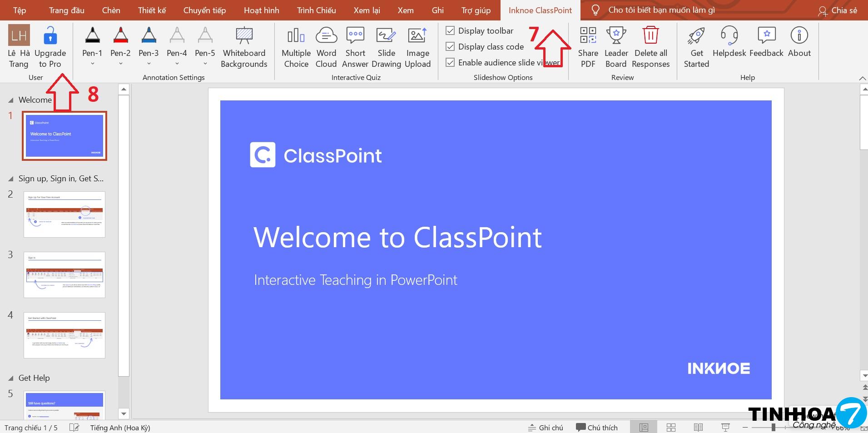Screen dimensions: 868x433
Task: Open the Multiple Choice quiz tool
Action: pos(296,47)
